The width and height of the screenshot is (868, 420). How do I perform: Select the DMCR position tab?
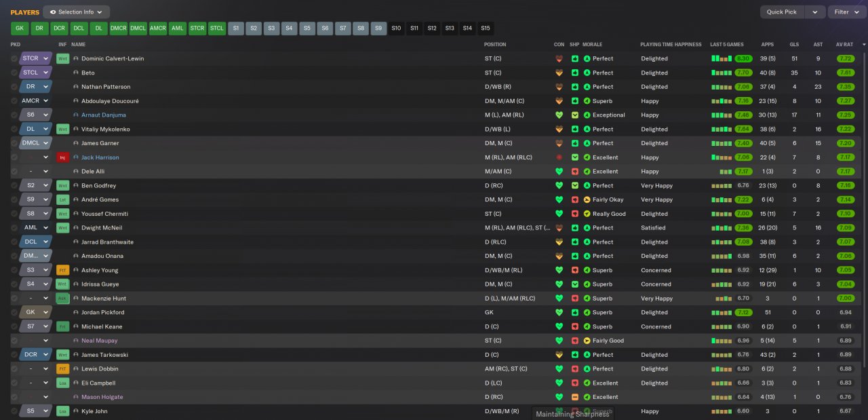(x=119, y=28)
